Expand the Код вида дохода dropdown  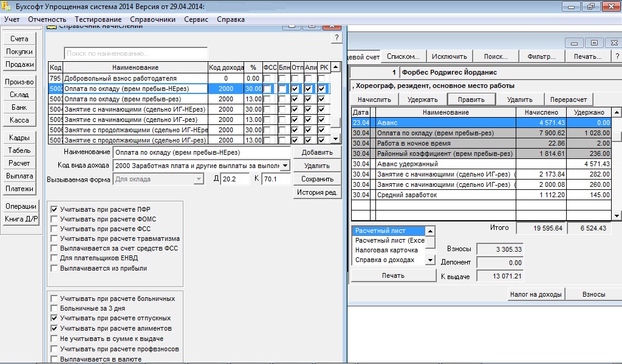pos(285,166)
